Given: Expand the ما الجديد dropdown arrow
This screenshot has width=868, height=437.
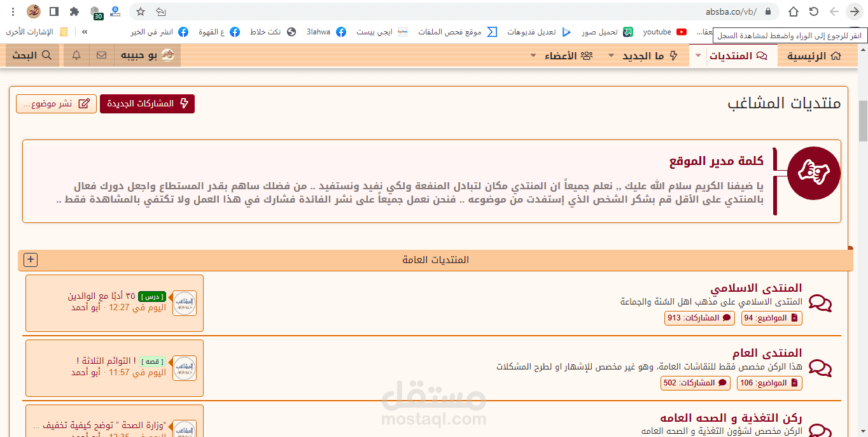Looking at the screenshot, I should pyautogui.click(x=612, y=56).
